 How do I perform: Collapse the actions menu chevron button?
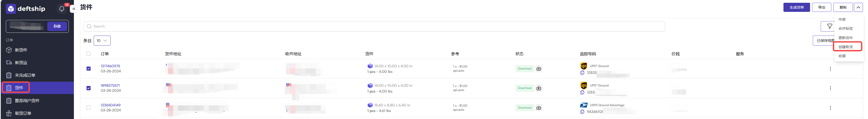point(858,7)
